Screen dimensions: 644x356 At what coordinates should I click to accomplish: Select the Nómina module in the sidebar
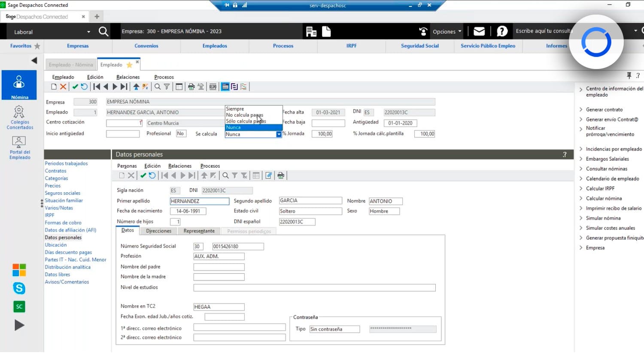coord(19,85)
